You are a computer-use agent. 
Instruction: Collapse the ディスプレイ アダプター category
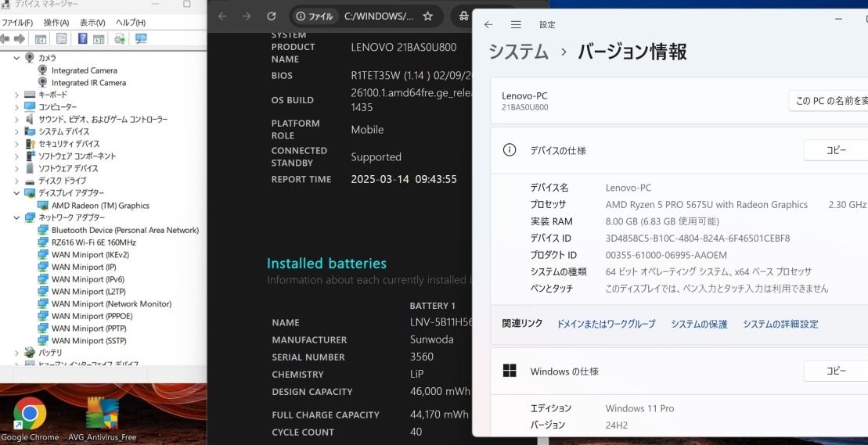click(16, 193)
